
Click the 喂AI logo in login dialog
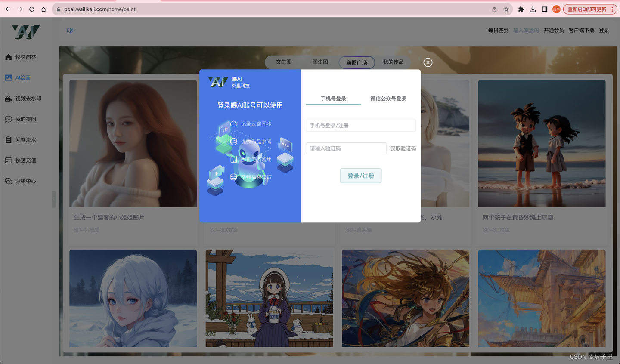[218, 82]
